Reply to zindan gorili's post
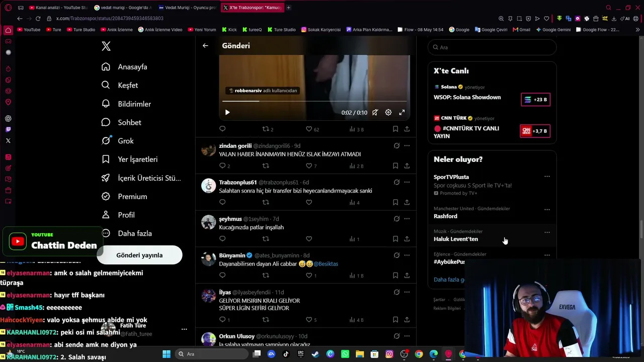The width and height of the screenshot is (644, 362). (x=222, y=166)
